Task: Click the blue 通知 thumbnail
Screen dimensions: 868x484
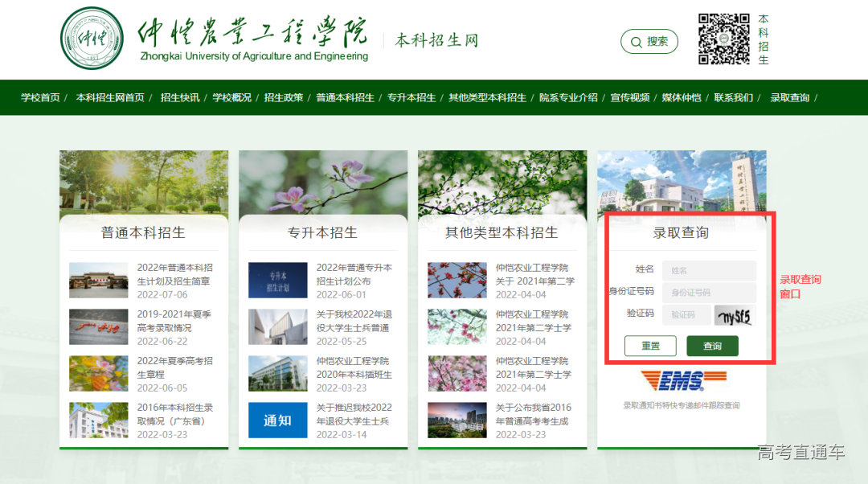Action: click(x=277, y=420)
